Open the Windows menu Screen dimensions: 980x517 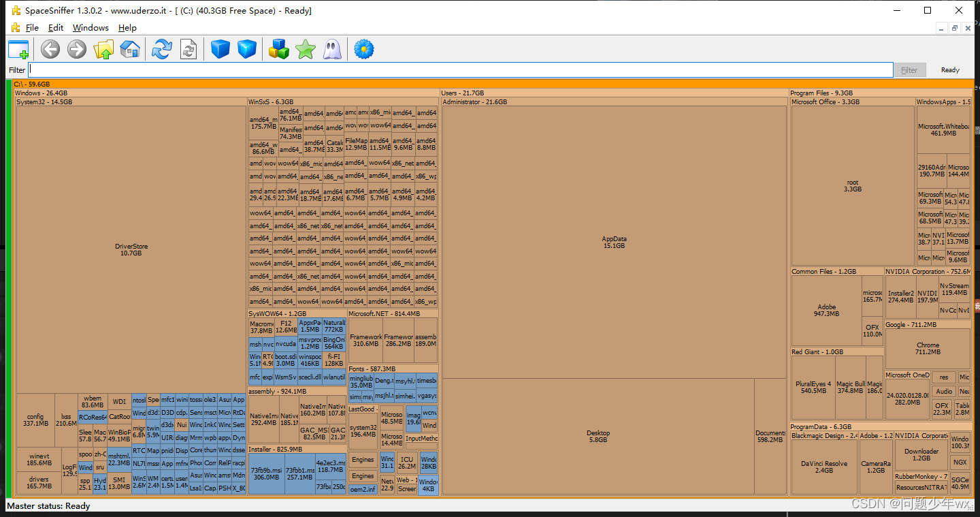(x=91, y=28)
